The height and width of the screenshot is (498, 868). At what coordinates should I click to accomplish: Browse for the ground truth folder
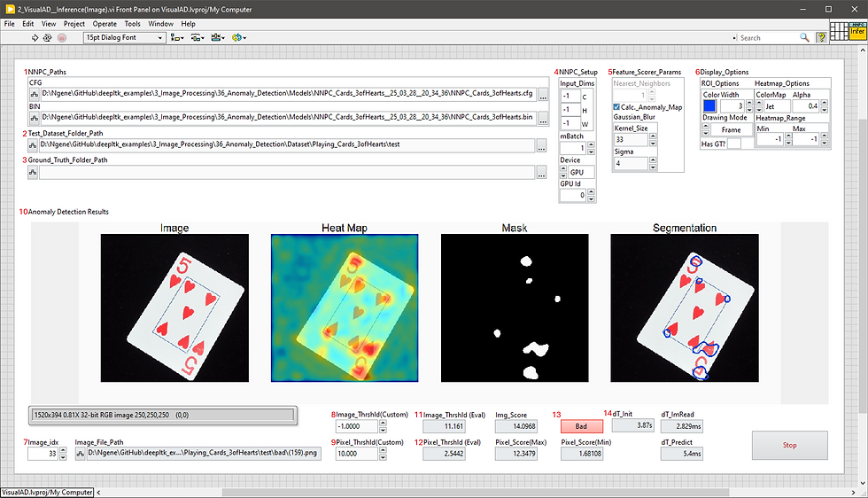point(541,173)
